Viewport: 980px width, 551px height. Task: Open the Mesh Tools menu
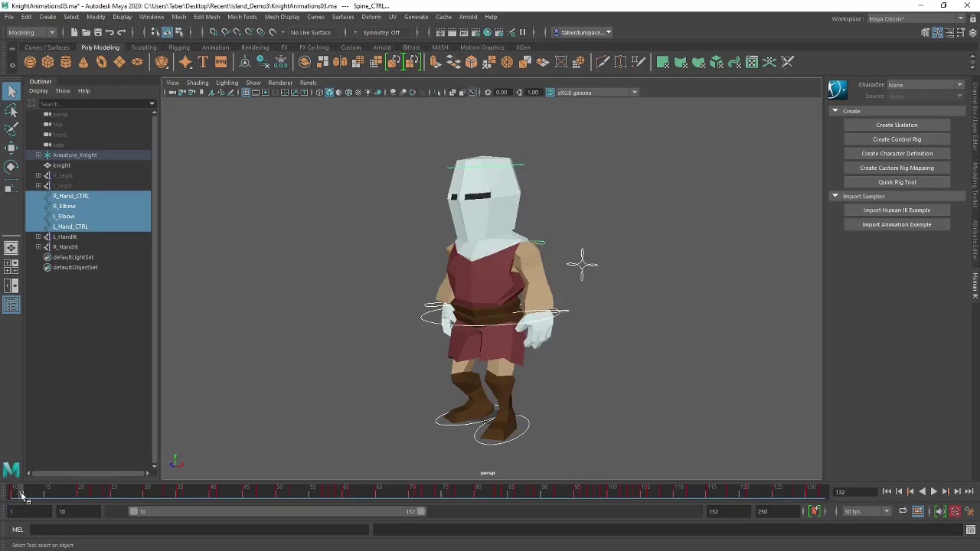(x=242, y=17)
